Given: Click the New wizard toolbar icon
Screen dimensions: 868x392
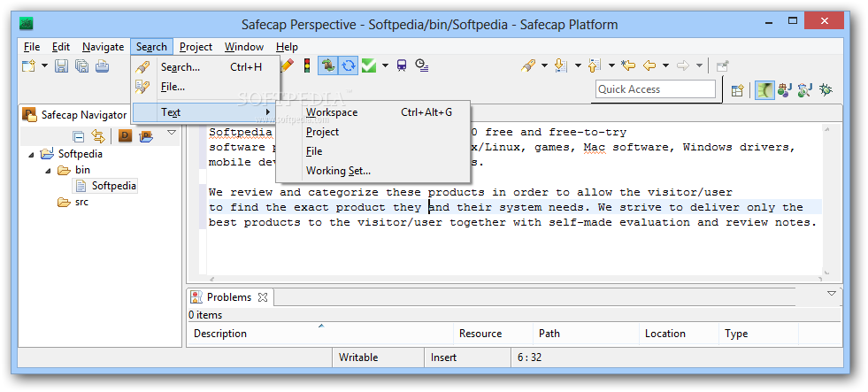Looking at the screenshot, I should [x=28, y=66].
